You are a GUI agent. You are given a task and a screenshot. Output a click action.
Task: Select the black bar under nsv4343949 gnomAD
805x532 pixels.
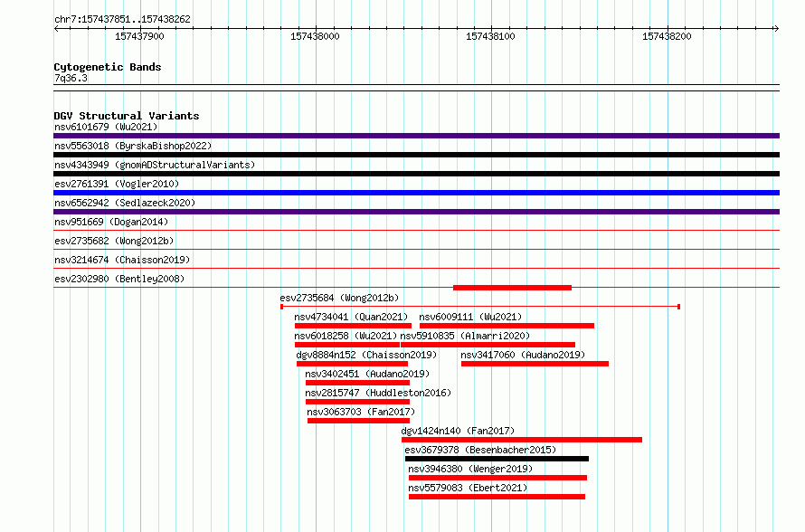[x=416, y=174]
